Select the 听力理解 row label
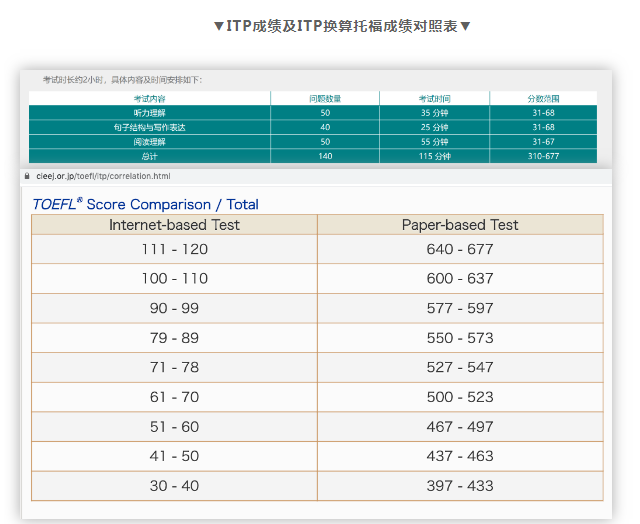Screen dimensions: 640x524 tap(149, 113)
